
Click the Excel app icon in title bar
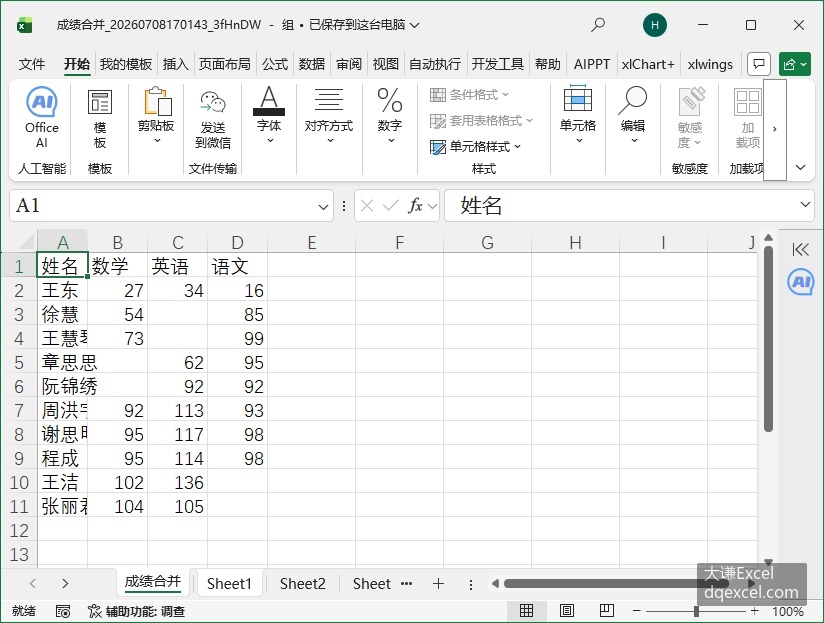pyautogui.click(x=24, y=25)
